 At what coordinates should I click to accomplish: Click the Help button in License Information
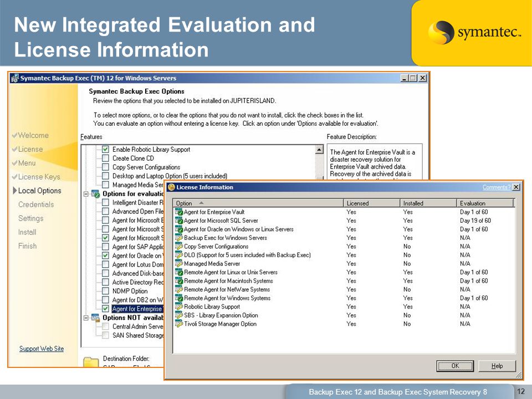[x=497, y=366]
